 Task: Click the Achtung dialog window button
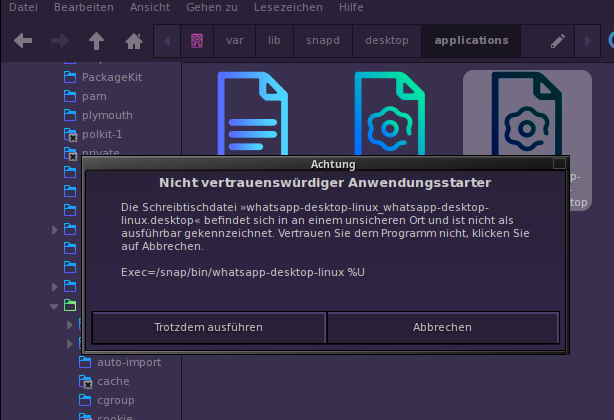559,164
